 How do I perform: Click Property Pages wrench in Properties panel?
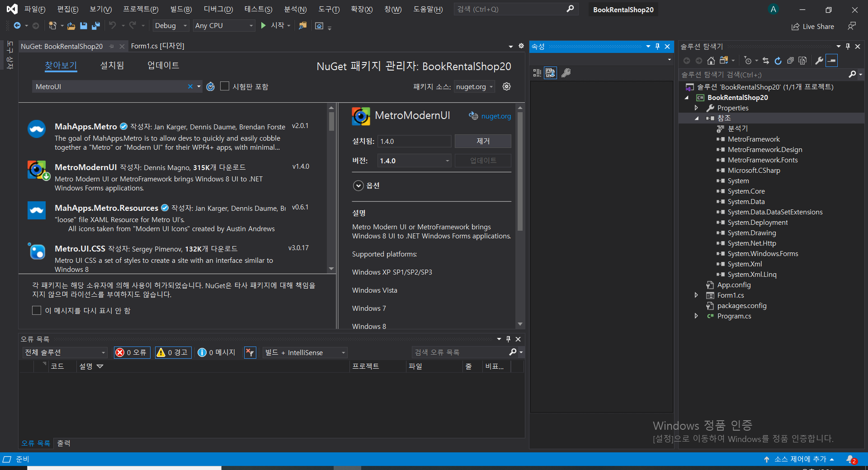pos(566,73)
